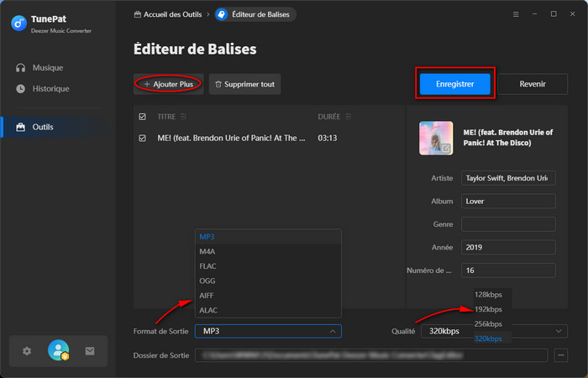Click the Dossier de Sortie path field
Image resolution: width=588 pixels, height=378 pixels.
click(x=371, y=355)
